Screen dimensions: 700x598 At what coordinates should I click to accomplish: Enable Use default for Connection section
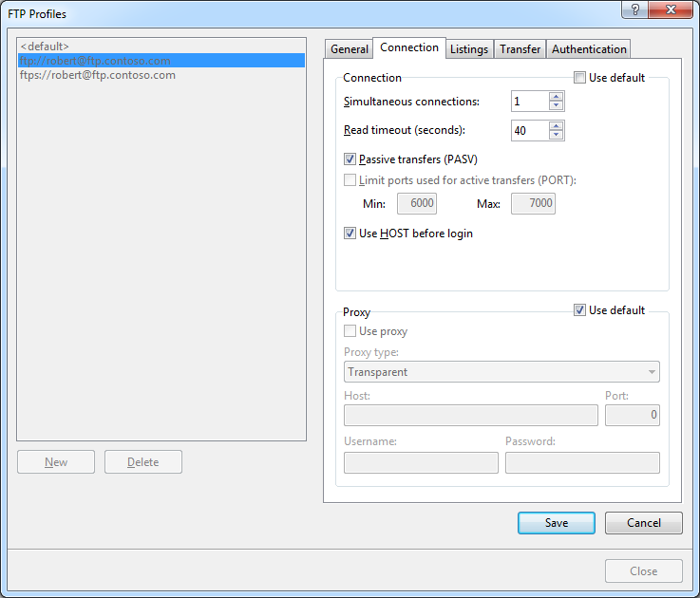click(x=580, y=78)
